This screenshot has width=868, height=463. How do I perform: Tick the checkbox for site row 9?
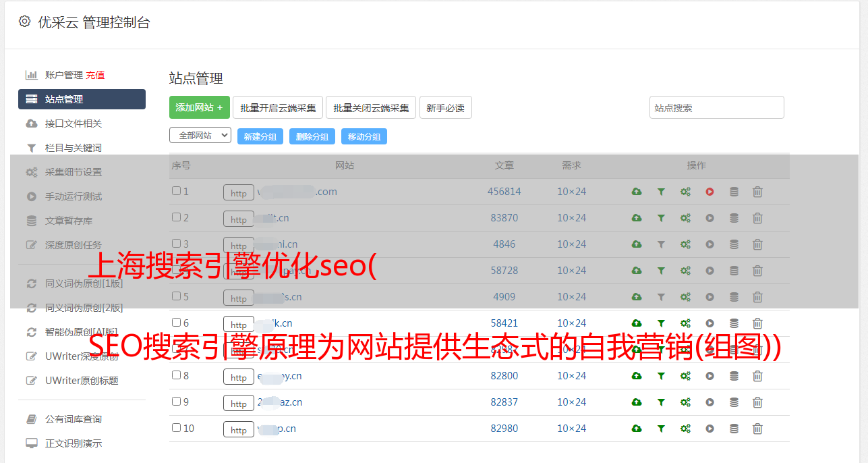point(176,402)
